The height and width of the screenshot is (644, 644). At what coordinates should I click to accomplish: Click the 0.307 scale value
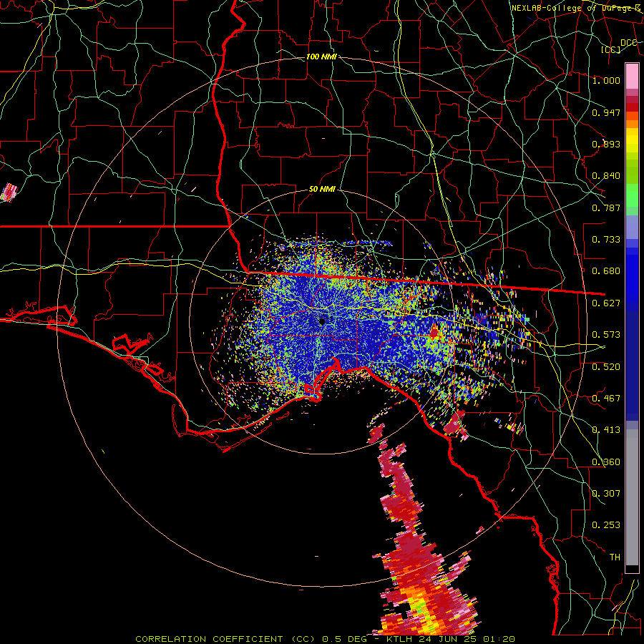pyautogui.click(x=606, y=494)
